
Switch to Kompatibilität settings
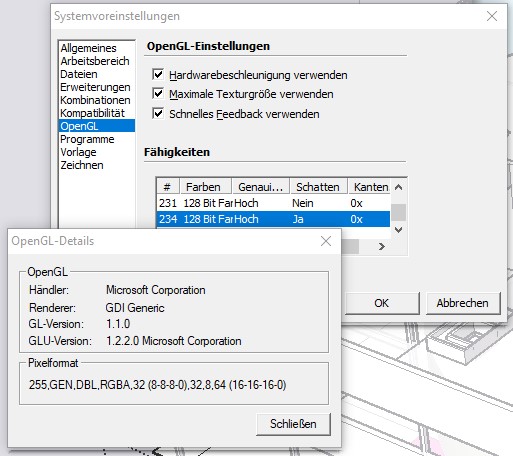click(x=92, y=113)
